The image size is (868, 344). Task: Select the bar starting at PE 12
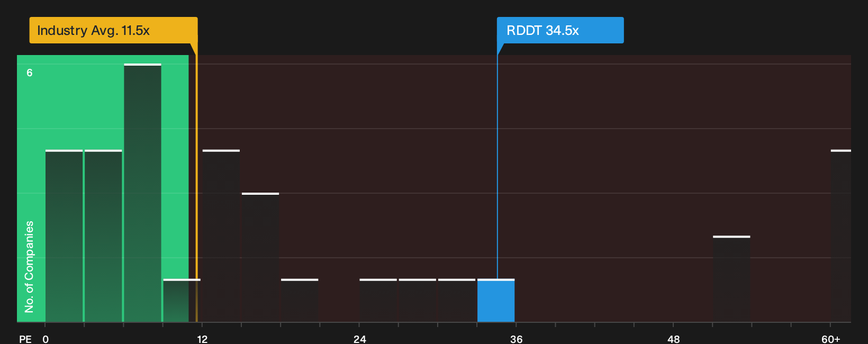coord(221,236)
